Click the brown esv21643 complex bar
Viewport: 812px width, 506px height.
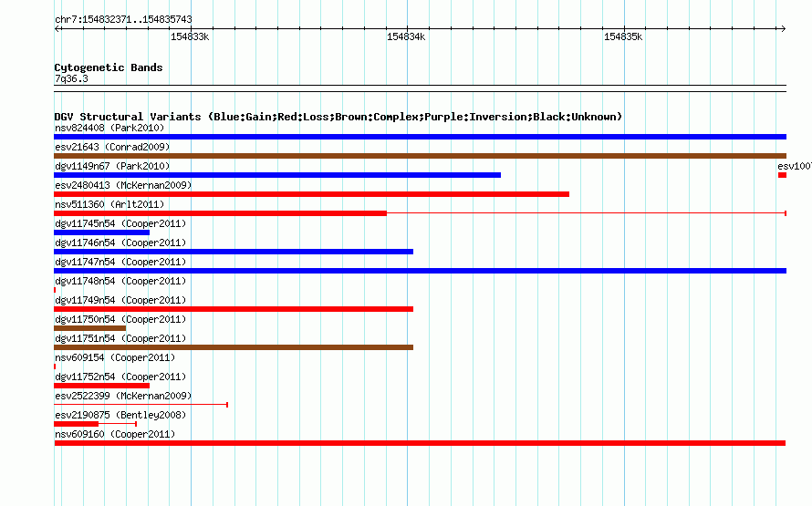pos(420,156)
